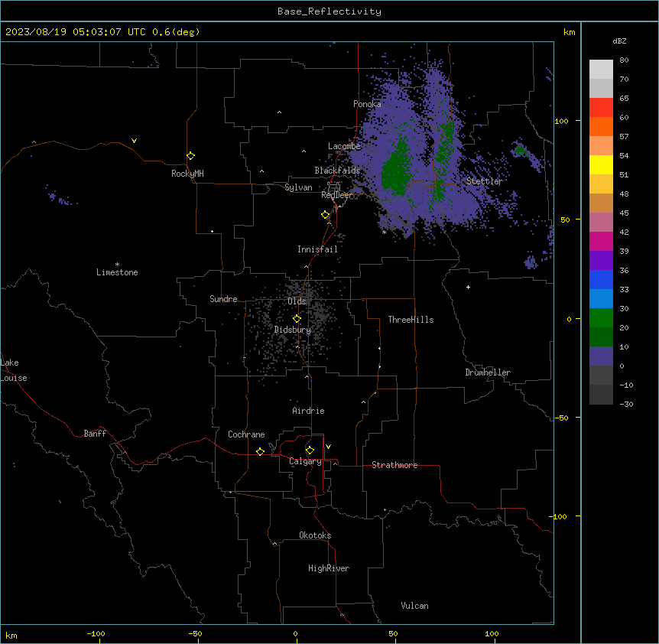The width and height of the screenshot is (659, 644).
Task: Click the ThreeHills label
Action: pos(411,320)
